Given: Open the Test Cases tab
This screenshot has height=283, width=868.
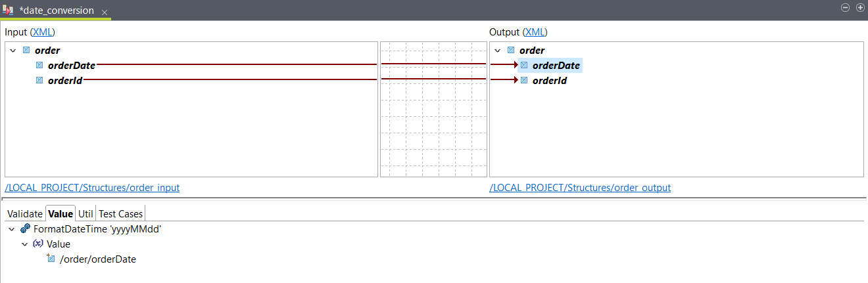Looking at the screenshot, I should click(120, 213).
